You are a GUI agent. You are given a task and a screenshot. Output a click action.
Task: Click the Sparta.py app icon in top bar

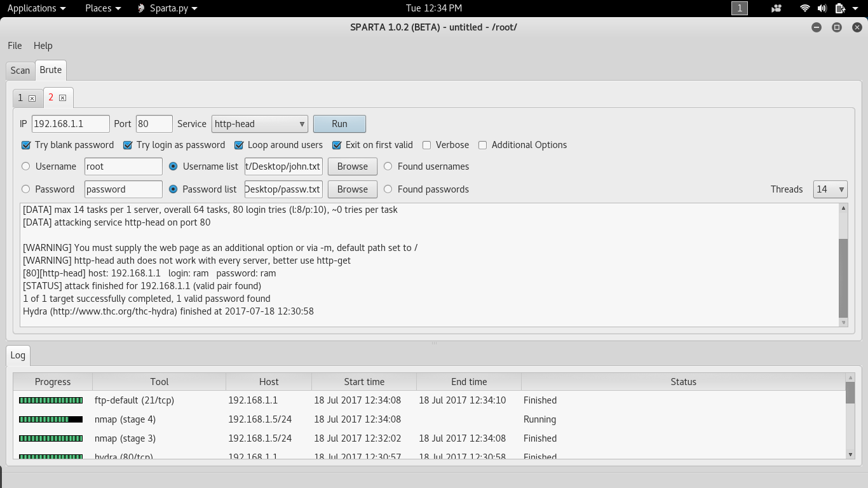click(142, 8)
